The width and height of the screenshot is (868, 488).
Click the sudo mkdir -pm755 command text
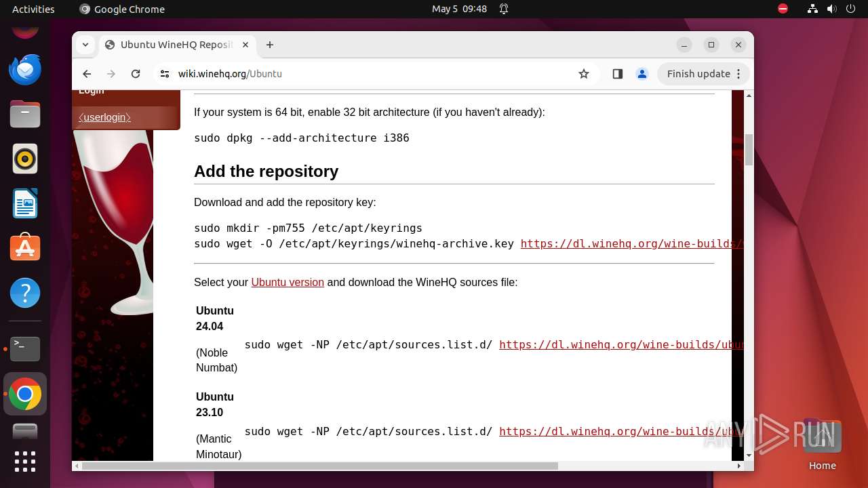(308, 228)
